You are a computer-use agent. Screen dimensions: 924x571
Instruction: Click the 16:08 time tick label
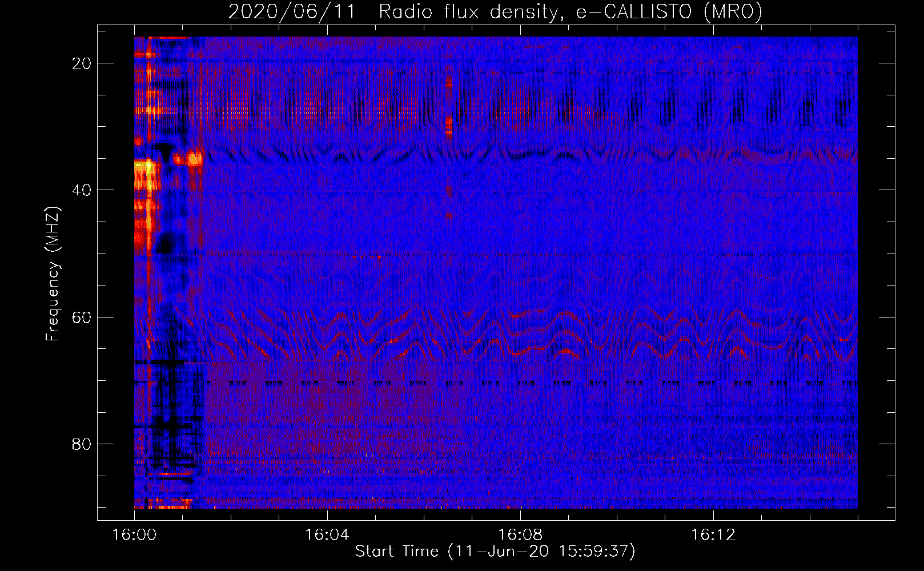point(520,534)
